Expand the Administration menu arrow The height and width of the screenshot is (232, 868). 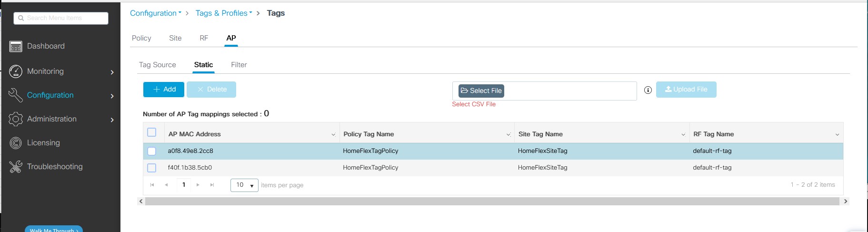pyautogui.click(x=112, y=120)
